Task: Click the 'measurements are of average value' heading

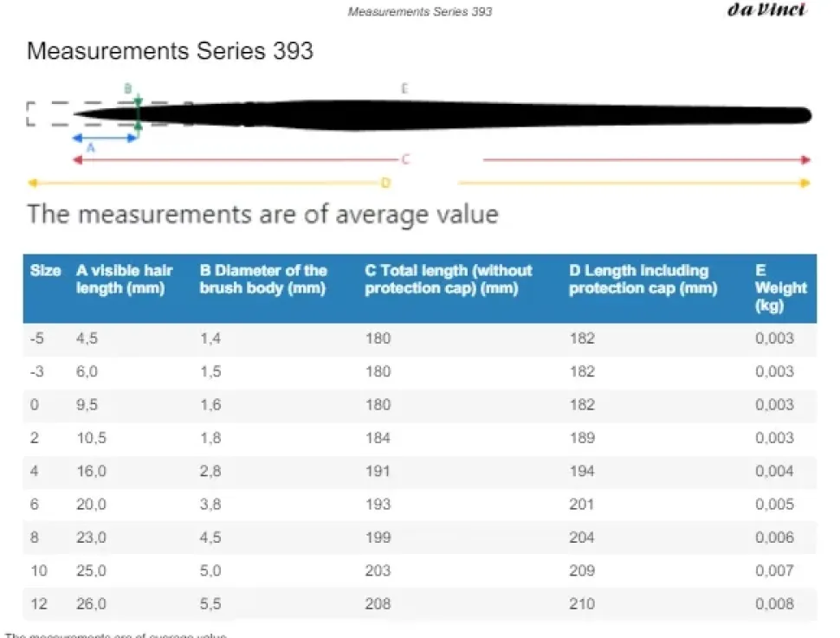Action: [x=262, y=214]
